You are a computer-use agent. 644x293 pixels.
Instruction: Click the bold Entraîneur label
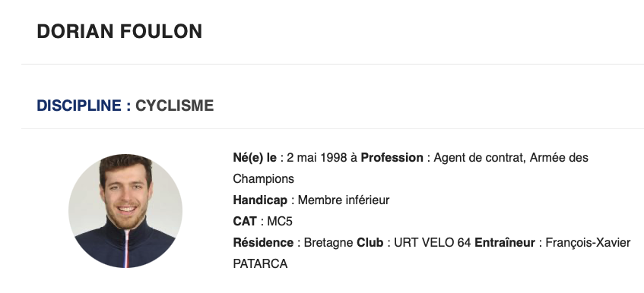505,243
